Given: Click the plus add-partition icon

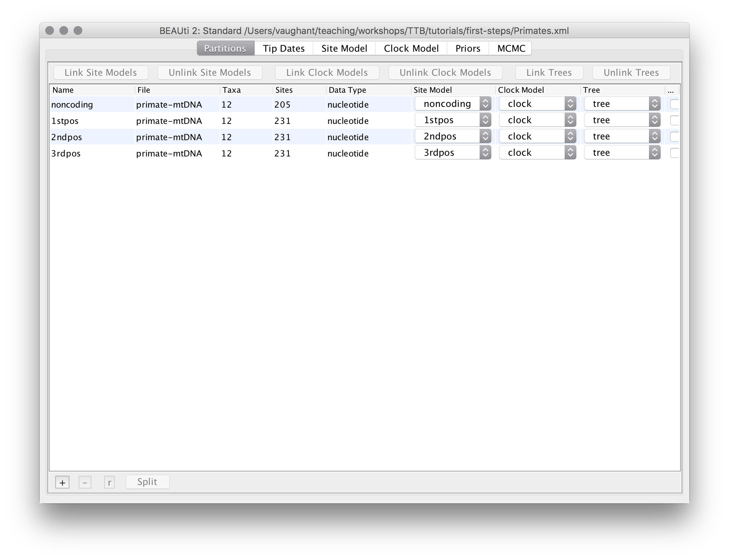Looking at the screenshot, I should click(62, 482).
